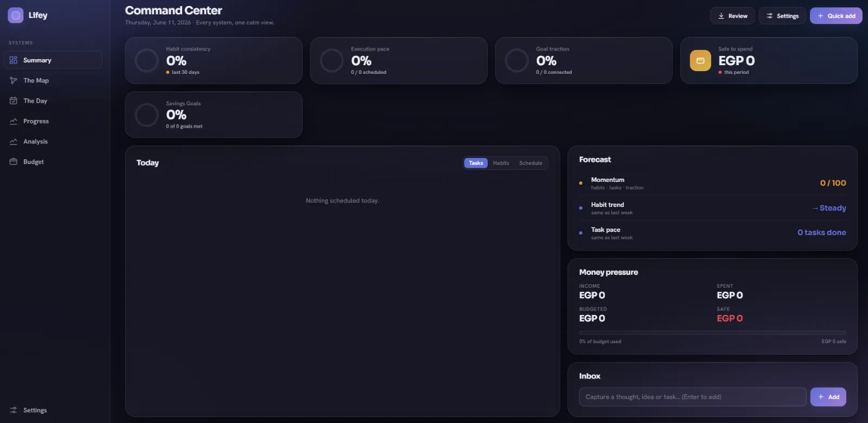
Task: Open Progress chart icon in sidebar
Action: pyautogui.click(x=14, y=121)
